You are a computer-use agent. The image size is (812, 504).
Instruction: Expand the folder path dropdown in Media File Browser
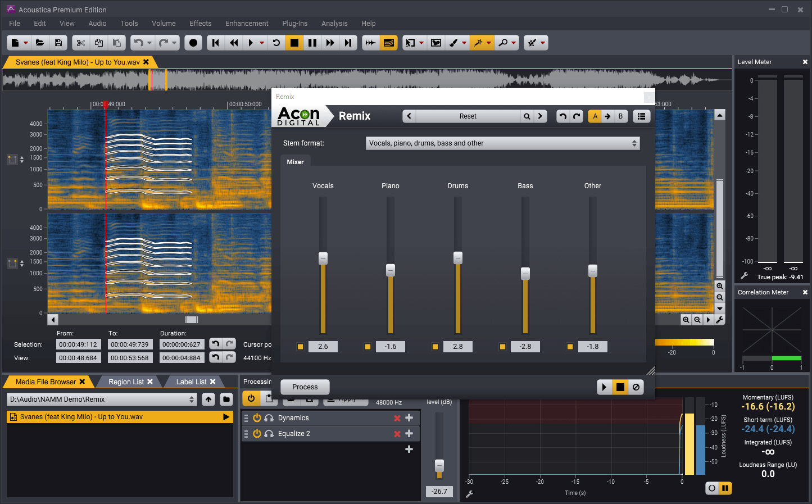(192, 399)
